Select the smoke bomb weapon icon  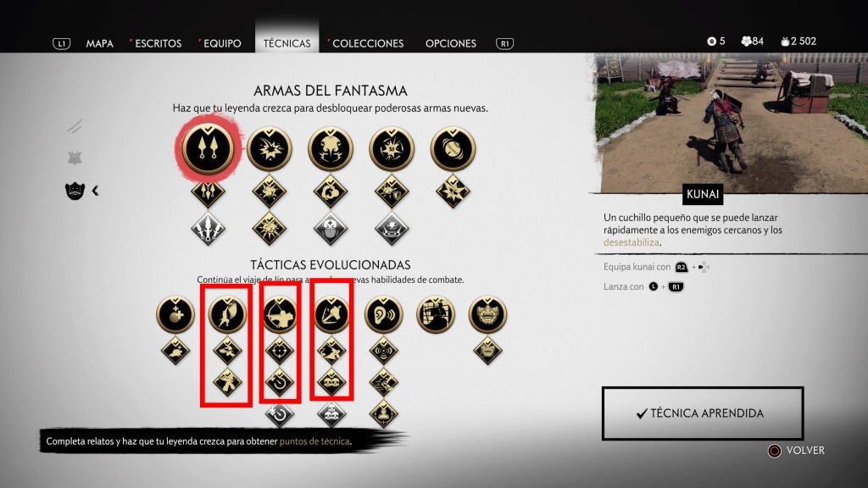tap(331, 148)
